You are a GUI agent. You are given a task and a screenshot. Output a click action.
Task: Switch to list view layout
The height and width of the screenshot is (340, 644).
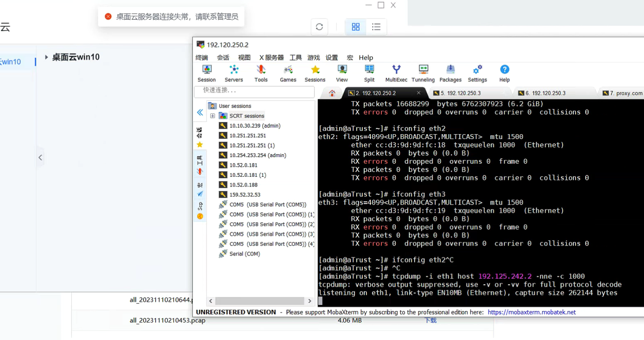[x=376, y=27]
